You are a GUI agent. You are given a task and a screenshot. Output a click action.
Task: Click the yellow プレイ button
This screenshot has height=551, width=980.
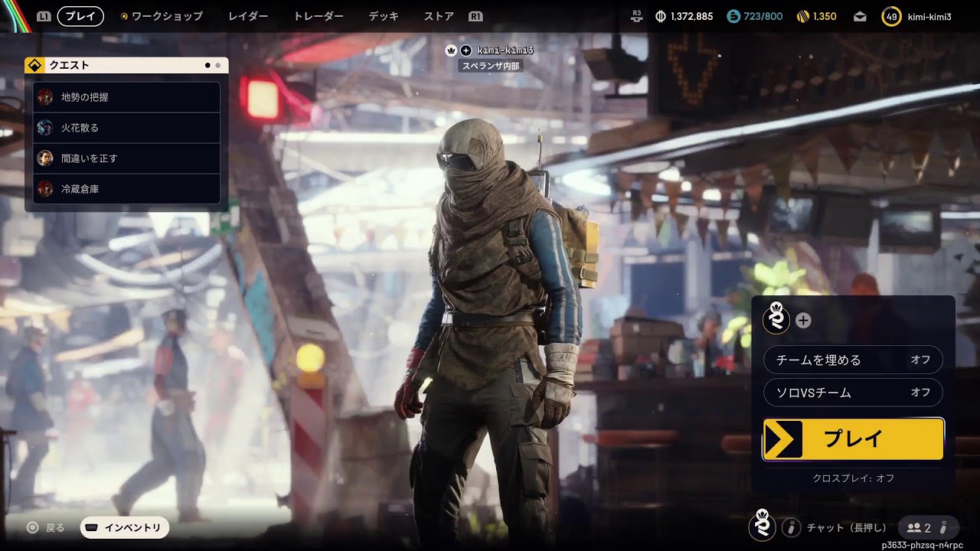pos(853,439)
